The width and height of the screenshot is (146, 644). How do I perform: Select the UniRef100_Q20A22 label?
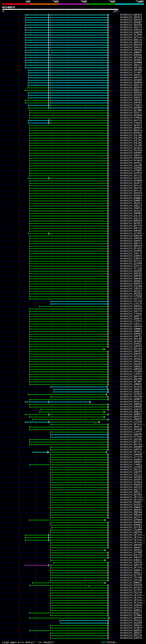(x=131, y=387)
